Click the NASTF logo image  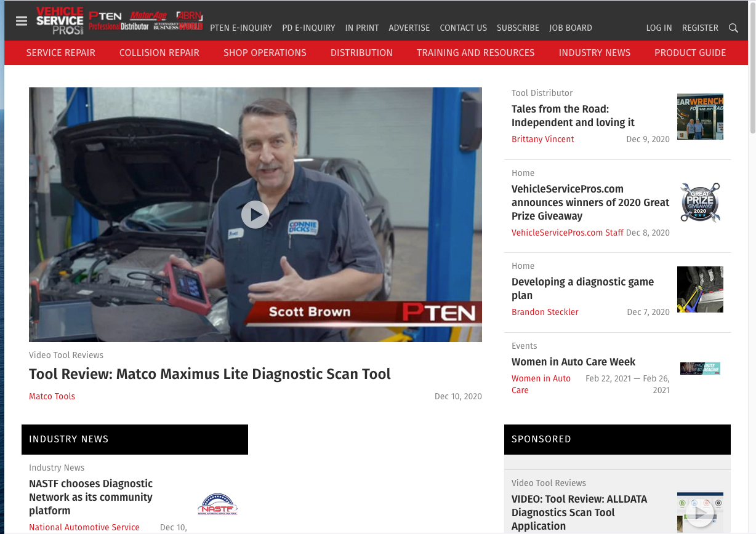[x=217, y=505]
